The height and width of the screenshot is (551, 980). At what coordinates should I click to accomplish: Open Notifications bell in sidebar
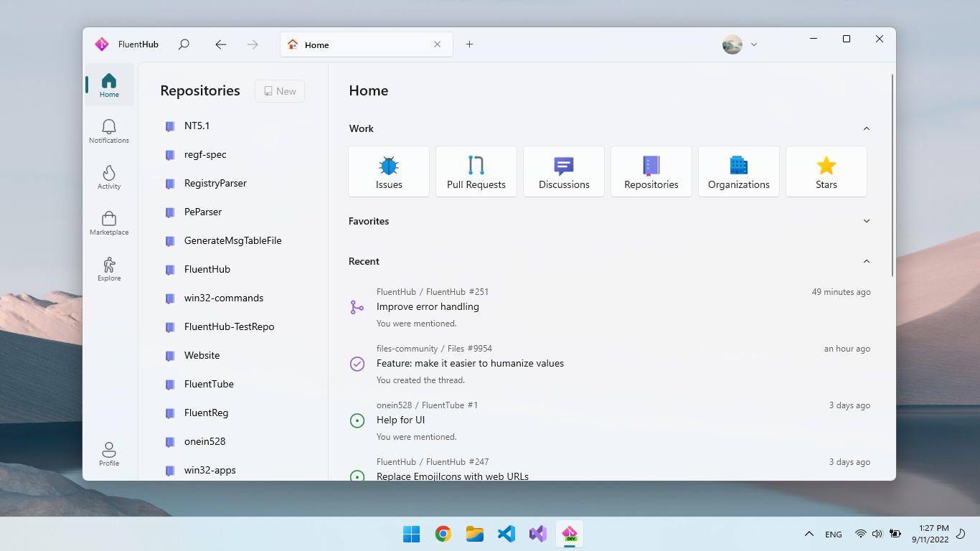pyautogui.click(x=109, y=131)
